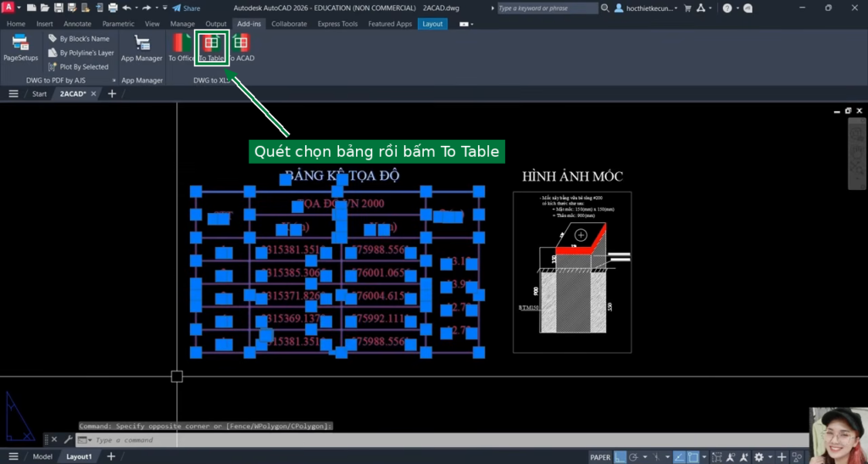Open the Collaborate ribbon tab
Screen dimensions: 868x464
click(x=289, y=24)
